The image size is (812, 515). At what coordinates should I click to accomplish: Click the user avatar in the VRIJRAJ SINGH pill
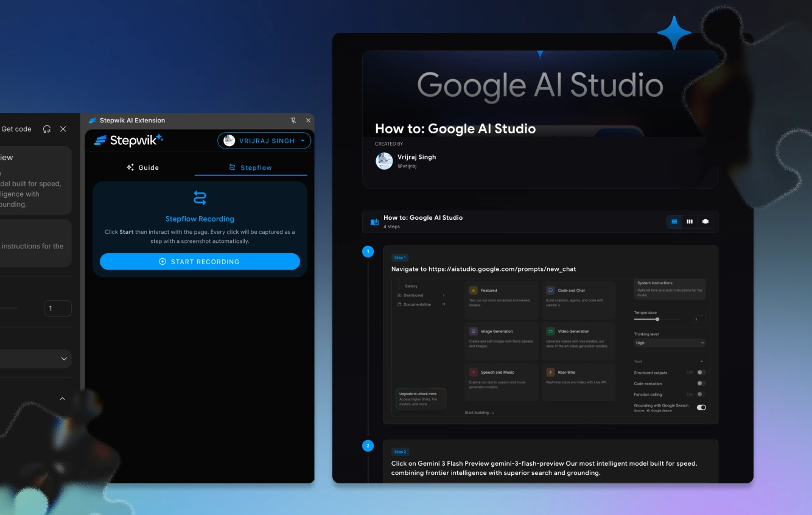(x=229, y=141)
